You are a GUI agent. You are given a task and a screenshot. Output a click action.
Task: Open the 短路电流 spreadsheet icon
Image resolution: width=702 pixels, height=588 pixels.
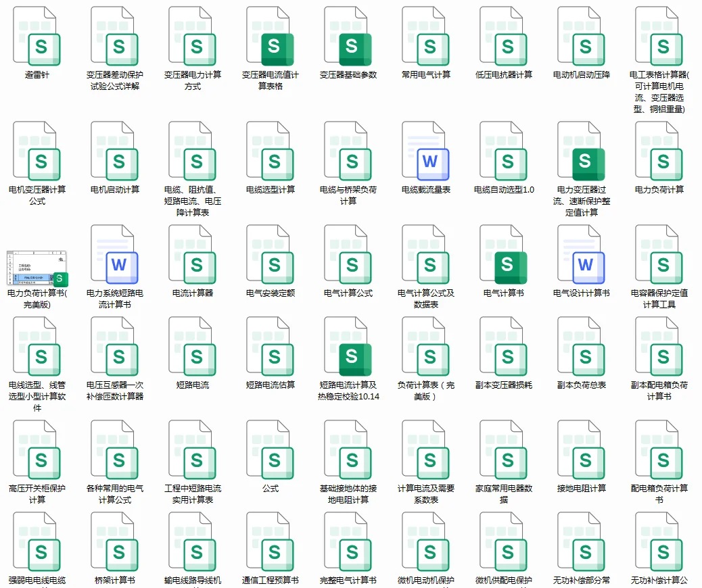coord(193,347)
